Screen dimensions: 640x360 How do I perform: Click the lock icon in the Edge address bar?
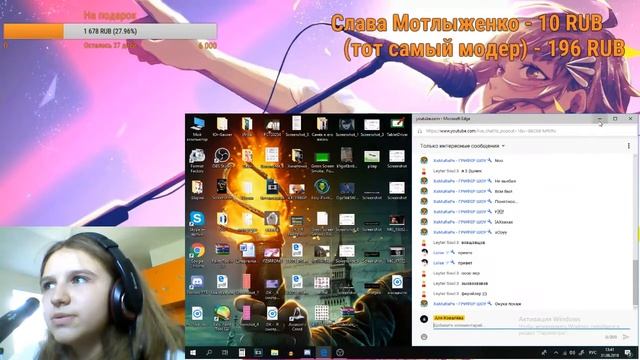pyautogui.click(x=420, y=131)
